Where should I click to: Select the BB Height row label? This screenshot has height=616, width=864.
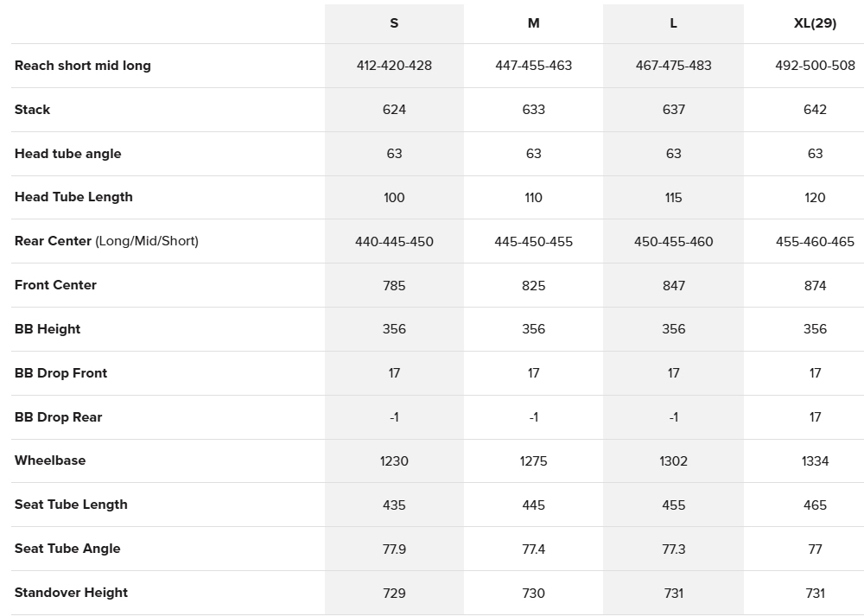48,329
